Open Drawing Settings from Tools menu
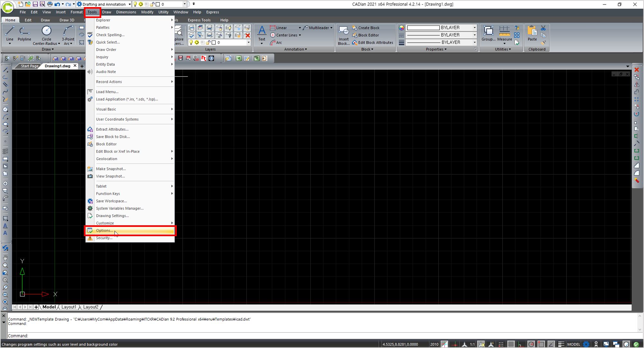The image size is (644, 348). click(x=130, y=216)
